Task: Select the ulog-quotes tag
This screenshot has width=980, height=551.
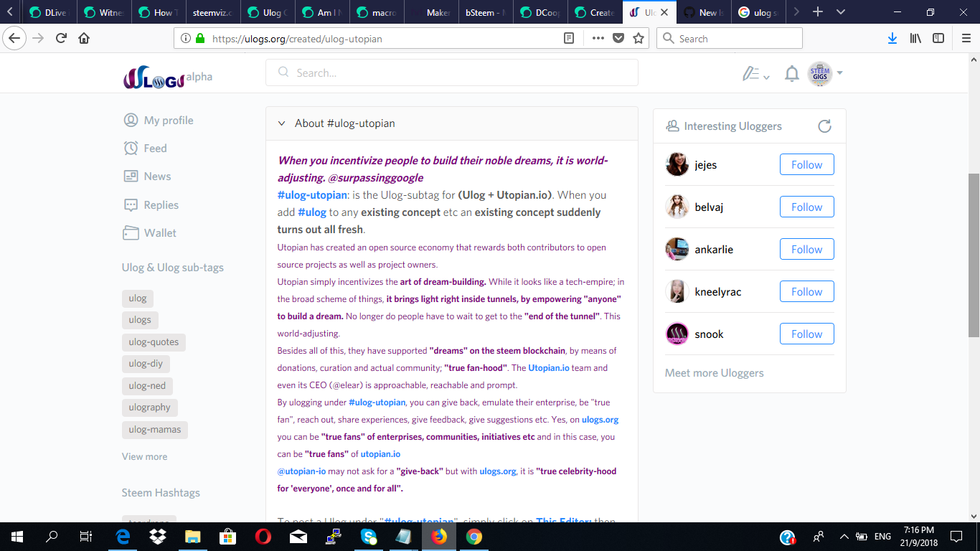Action: coord(154,342)
